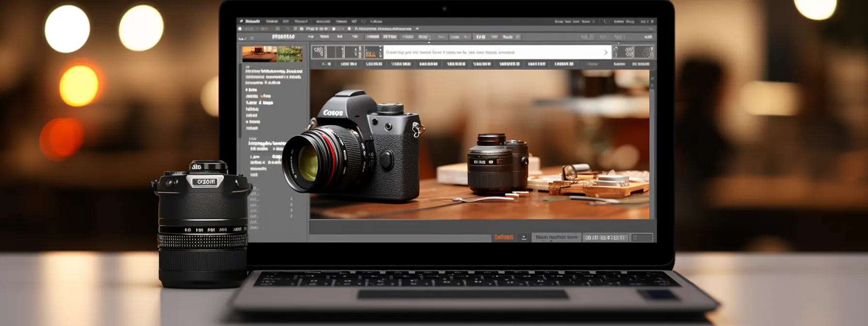The height and width of the screenshot is (326, 868).
Task: Click the first tool icon left of the white bar
Action: point(318,52)
